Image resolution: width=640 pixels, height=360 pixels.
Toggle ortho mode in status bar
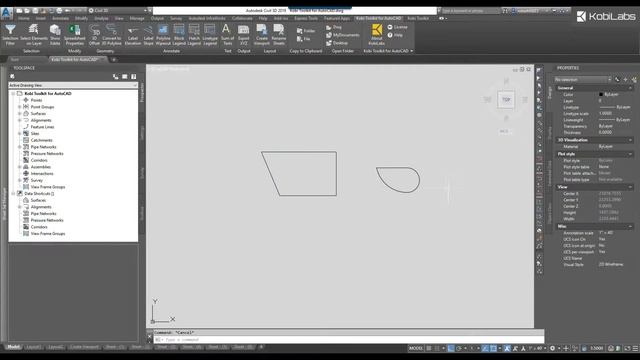pyautogui.click(x=451, y=348)
